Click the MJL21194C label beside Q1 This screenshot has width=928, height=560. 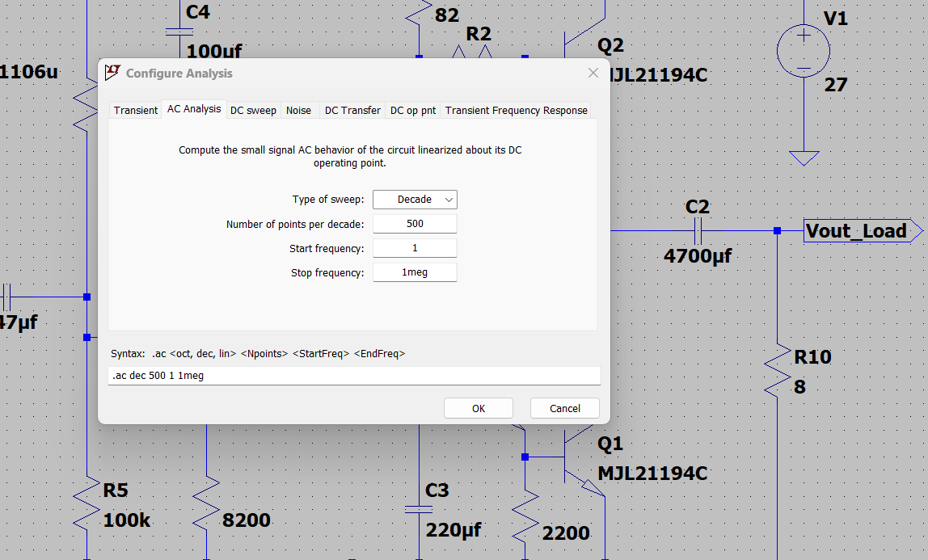point(652,474)
